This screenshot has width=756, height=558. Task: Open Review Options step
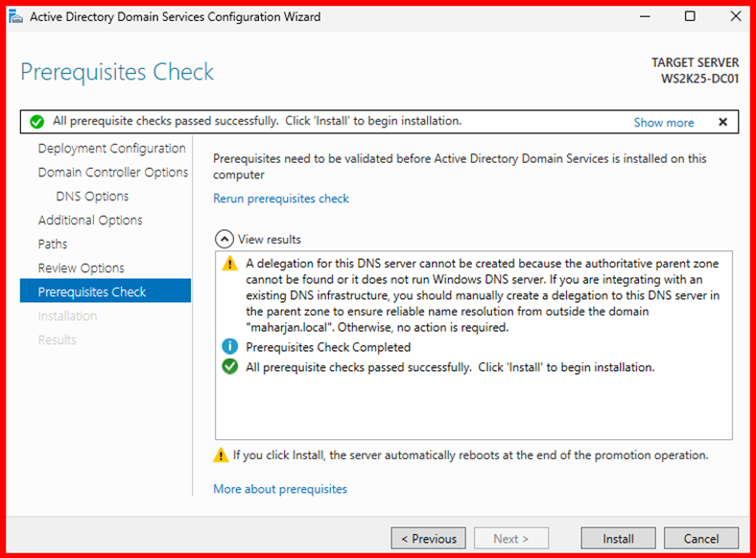click(x=81, y=268)
